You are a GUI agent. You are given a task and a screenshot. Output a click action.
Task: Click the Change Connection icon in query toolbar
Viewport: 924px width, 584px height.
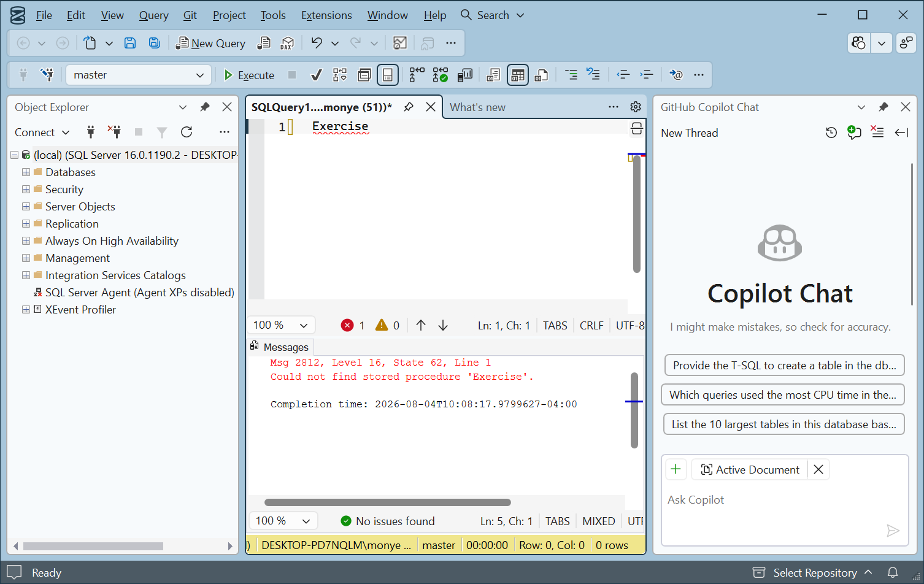[47, 75]
